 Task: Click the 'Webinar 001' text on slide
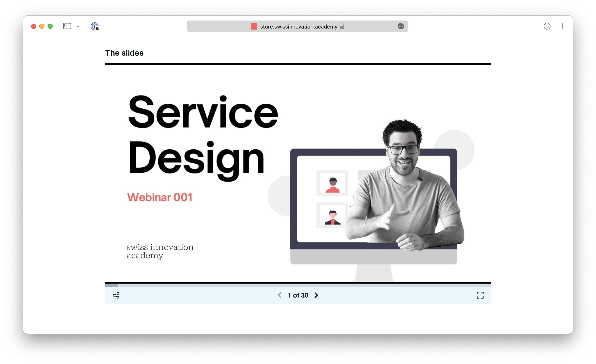[160, 197]
